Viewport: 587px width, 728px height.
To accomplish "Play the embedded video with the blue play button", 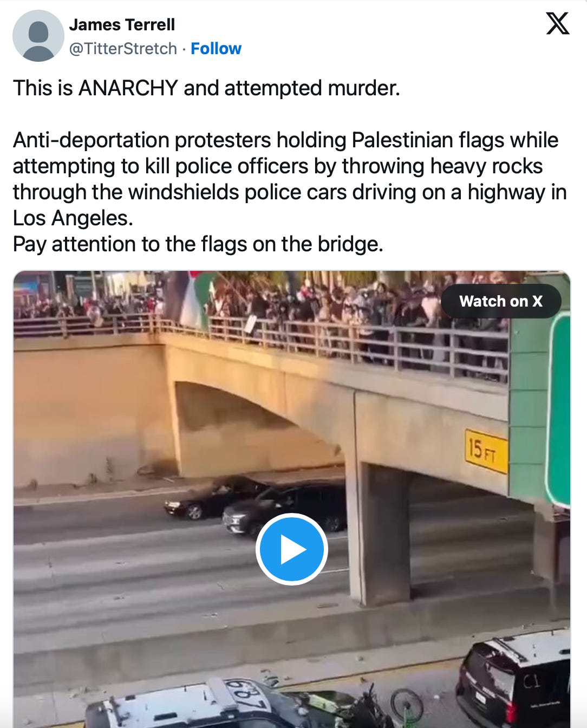I will pos(291,549).
